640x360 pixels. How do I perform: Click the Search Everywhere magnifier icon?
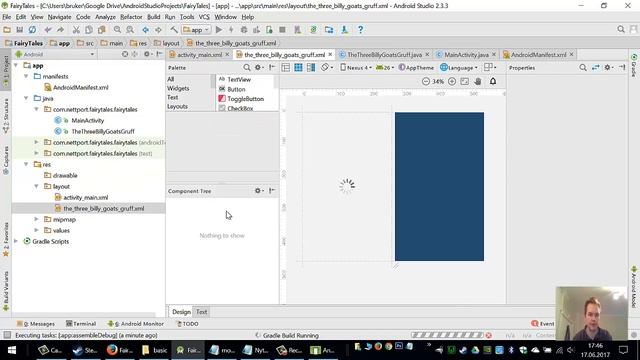tap(621, 29)
